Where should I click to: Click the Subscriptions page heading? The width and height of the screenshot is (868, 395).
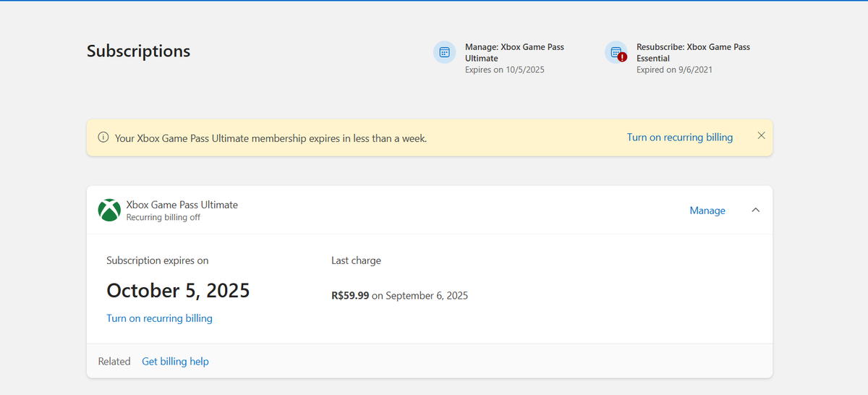coord(139,51)
